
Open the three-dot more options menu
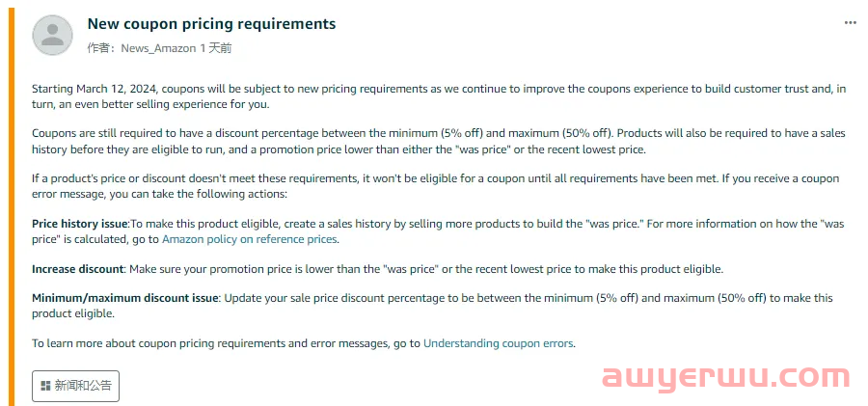[851, 23]
